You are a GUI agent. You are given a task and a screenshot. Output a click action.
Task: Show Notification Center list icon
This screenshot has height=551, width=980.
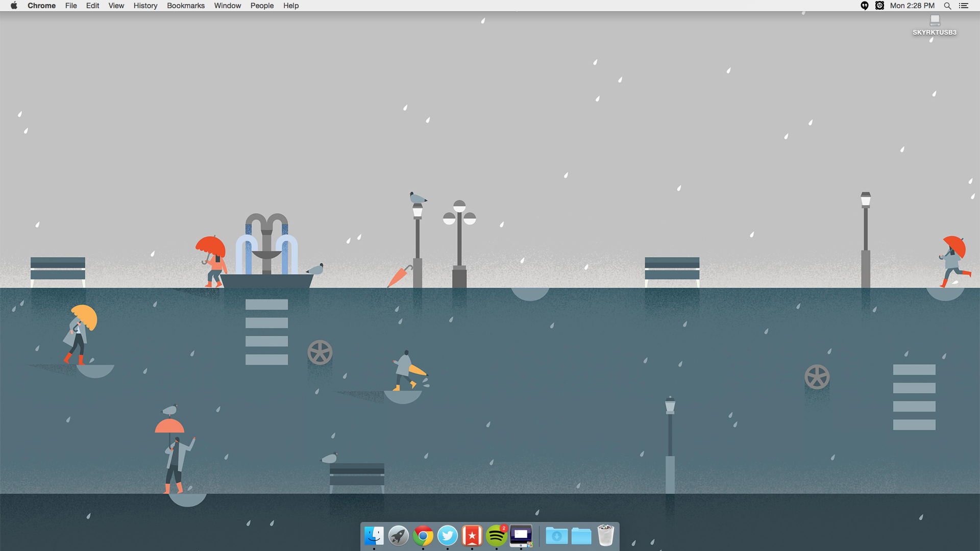(964, 6)
